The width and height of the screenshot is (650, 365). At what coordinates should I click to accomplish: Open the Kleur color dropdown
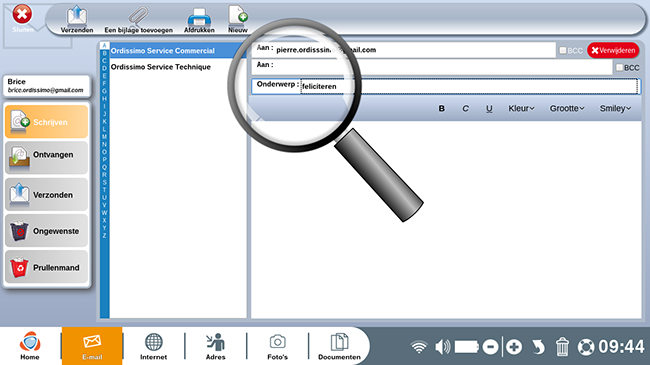[x=521, y=108]
